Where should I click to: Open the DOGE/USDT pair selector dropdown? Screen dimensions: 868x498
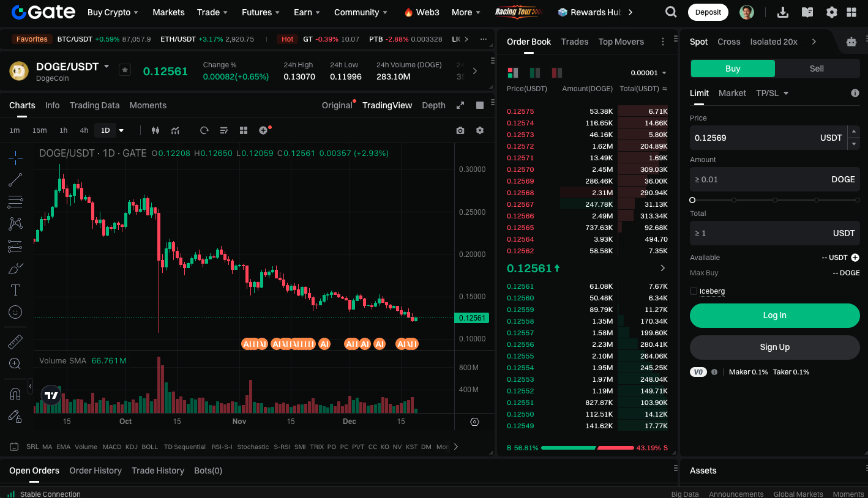107,66
